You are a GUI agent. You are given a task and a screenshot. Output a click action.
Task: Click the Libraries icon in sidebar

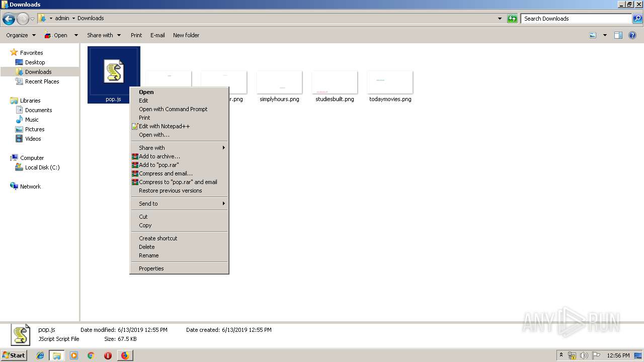14,101
